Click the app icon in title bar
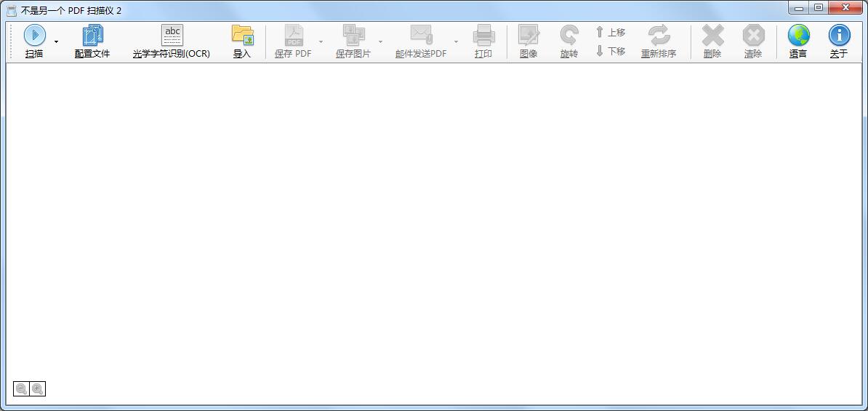The height and width of the screenshot is (411, 868). (x=11, y=10)
